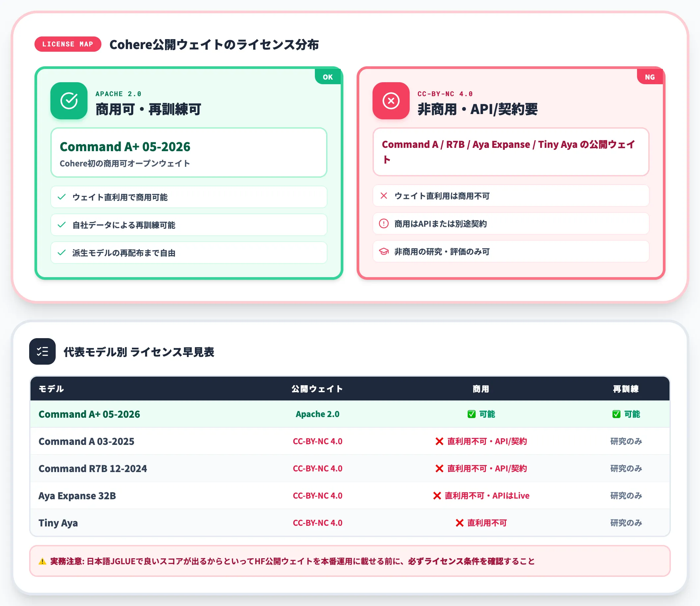This screenshot has width=700, height=606.
Task: Click green check in 再訓練 column for Command A+
Action: (616, 414)
